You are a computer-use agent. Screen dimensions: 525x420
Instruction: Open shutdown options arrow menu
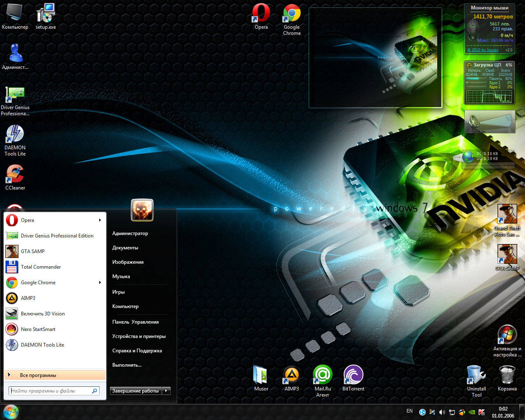pyautogui.click(x=166, y=391)
